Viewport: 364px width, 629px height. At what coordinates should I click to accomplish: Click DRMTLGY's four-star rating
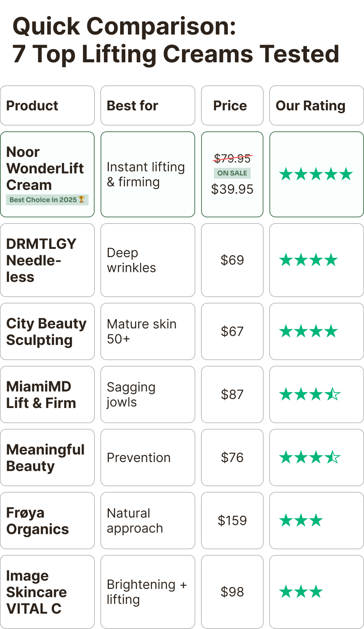pos(308,260)
